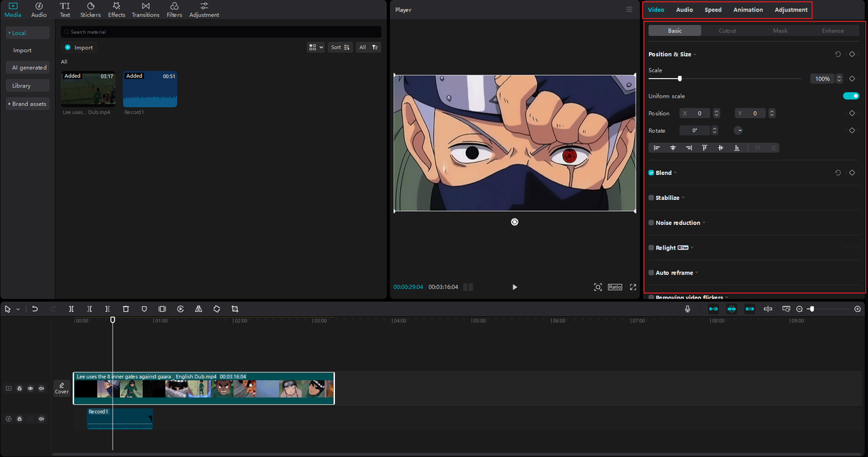Open the Sort dropdown
The image size is (868, 457).
click(340, 47)
